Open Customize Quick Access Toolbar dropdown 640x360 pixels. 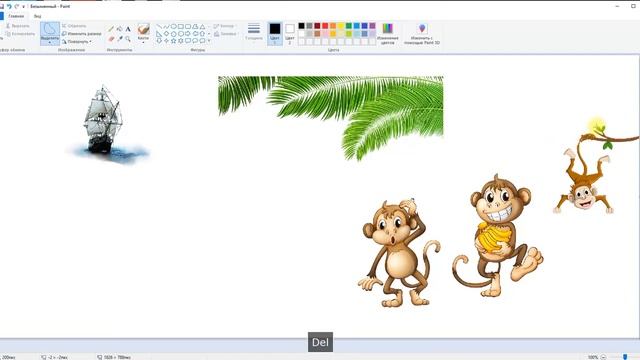(23, 7)
